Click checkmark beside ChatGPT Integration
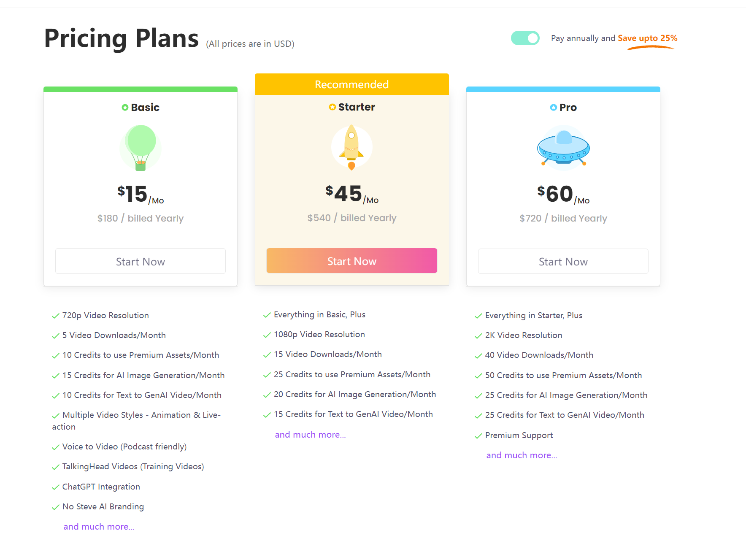The height and width of the screenshot is (560, 746). [55, 487]
